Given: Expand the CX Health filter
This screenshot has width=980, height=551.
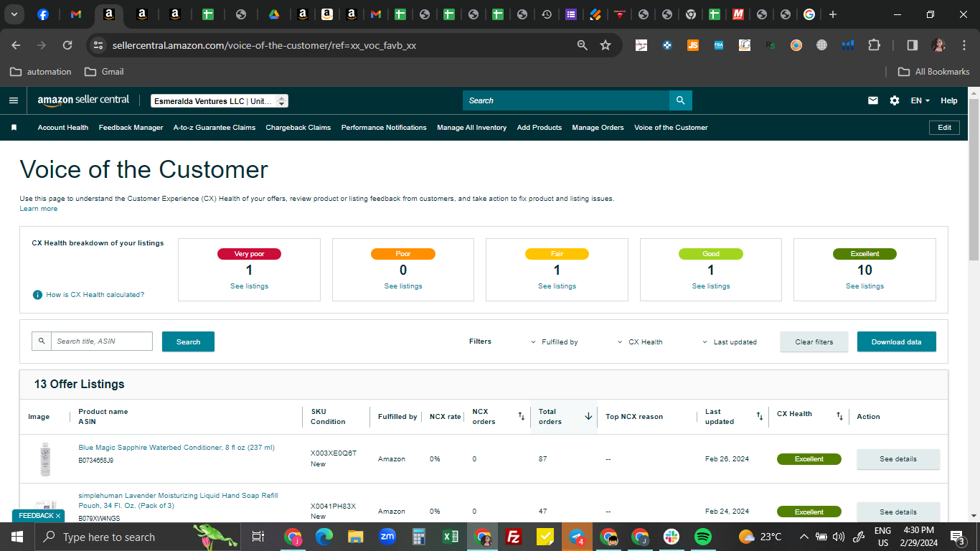Looking at the screenshot, I should pos(640,342).
